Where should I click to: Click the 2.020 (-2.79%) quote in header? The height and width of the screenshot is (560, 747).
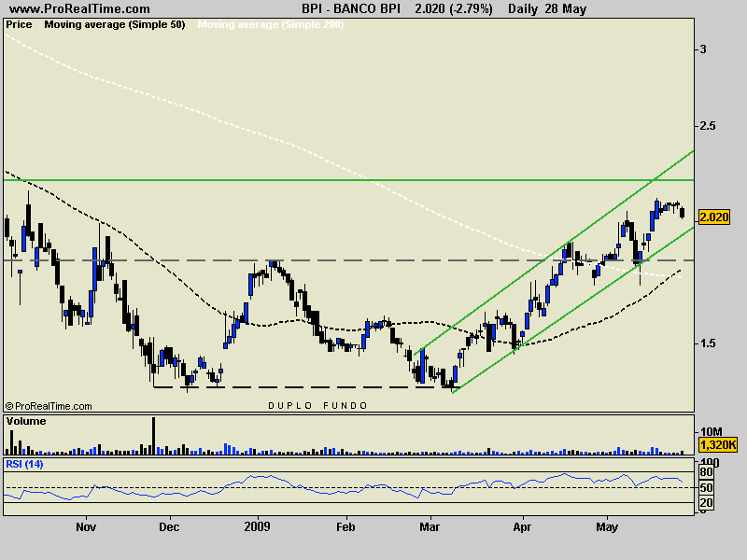tap(454, 9)
